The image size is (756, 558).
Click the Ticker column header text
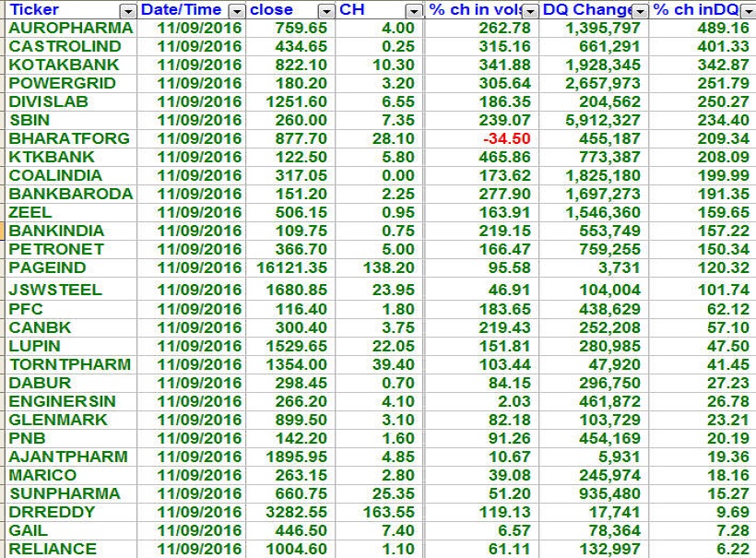(x=34, y=10)
